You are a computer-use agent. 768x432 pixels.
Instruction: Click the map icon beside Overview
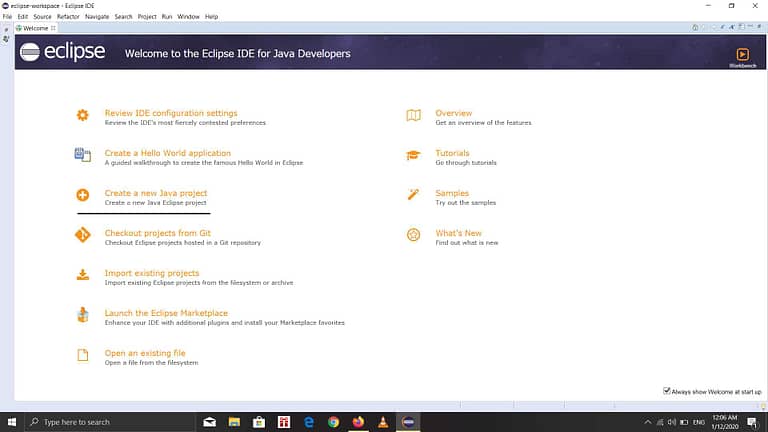(x=413, y=115)
